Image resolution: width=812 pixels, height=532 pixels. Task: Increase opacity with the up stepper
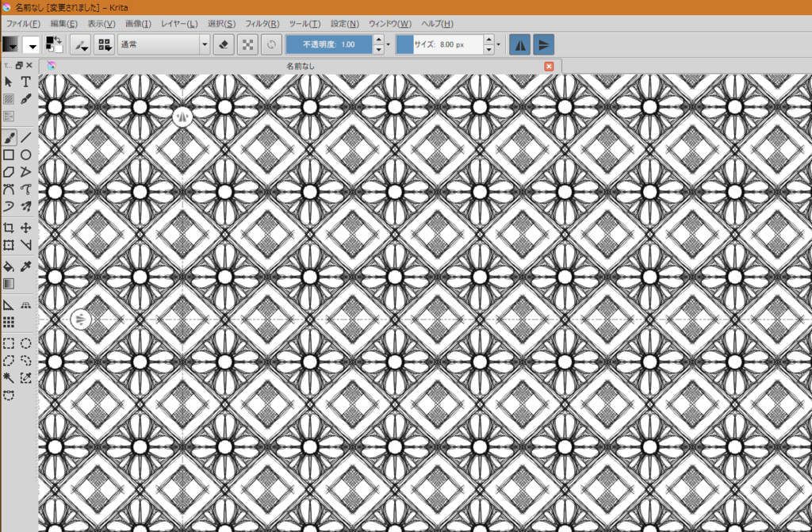(x=378, y=40)
